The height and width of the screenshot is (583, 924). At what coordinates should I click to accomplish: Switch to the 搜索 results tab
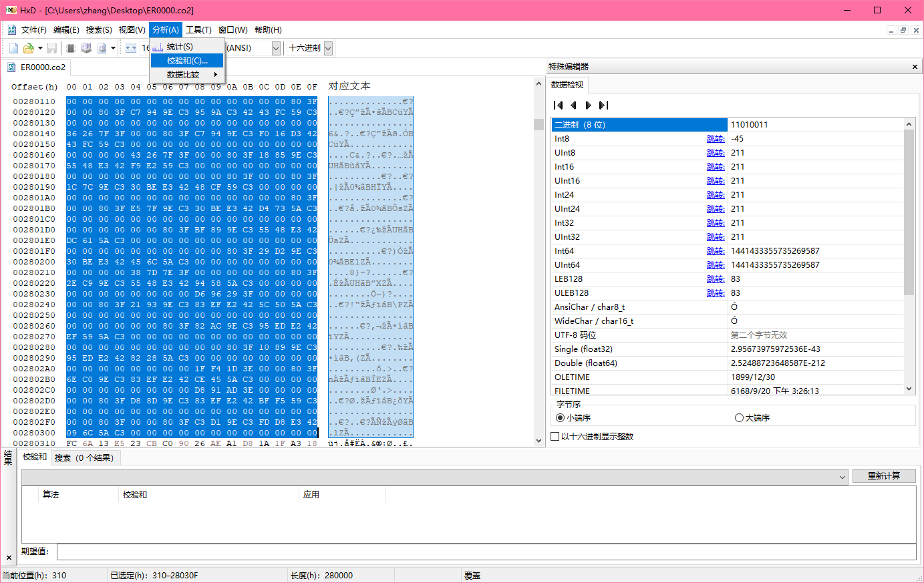coord(84,458)
